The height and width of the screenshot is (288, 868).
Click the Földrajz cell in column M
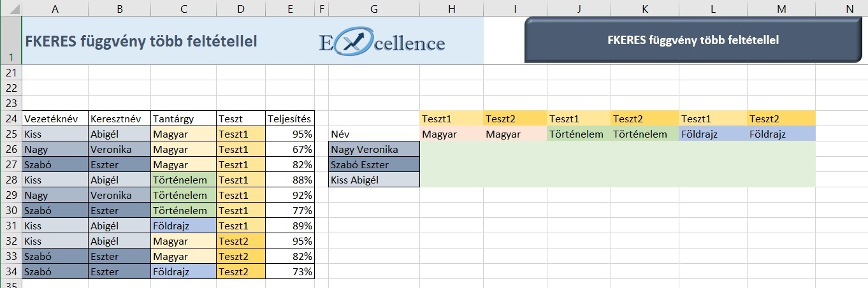click(781, 134)
